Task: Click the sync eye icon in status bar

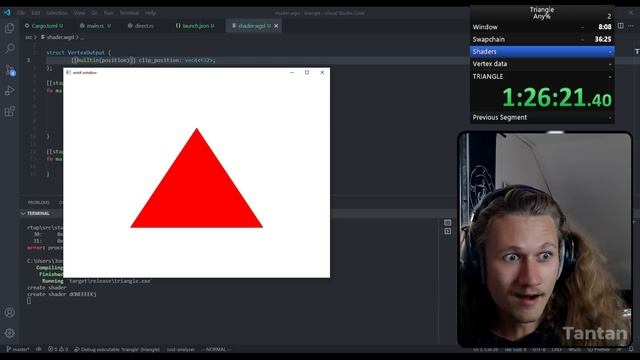Action: pyautogui.click(x=39, y=349)
